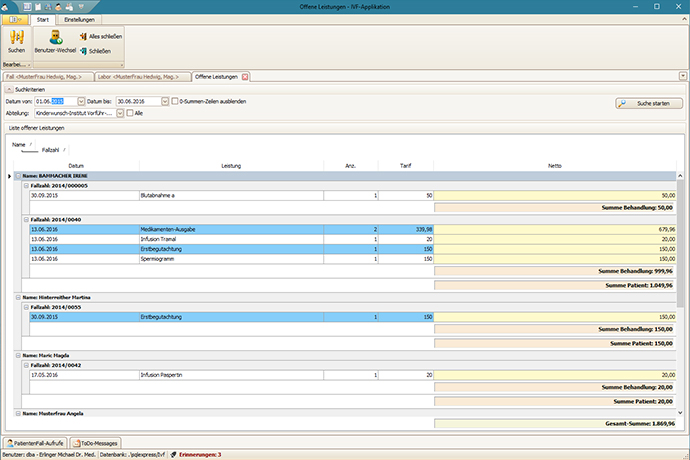Switch to the Labor MusterFrau Hedwig tab

coord(143,77)
